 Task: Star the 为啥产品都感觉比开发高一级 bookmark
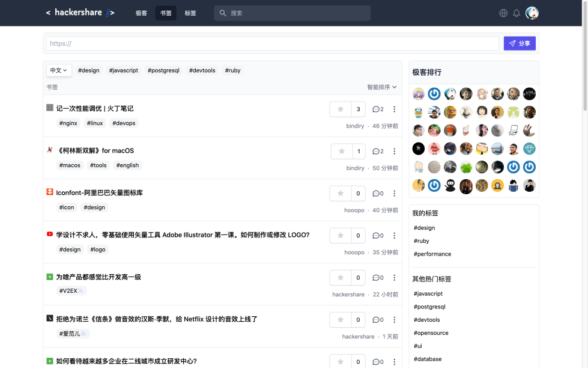point(341,277)
